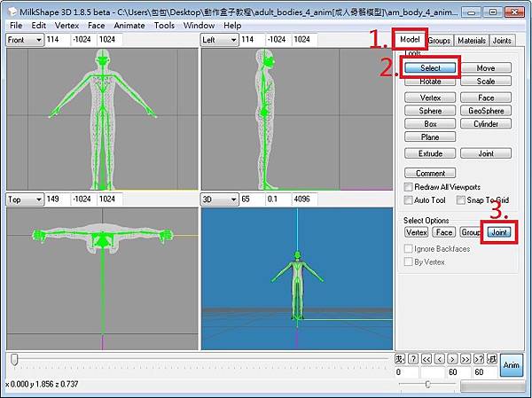Switch to the Joints tab
Screen dimensions: 532x398
coord(502,41)
